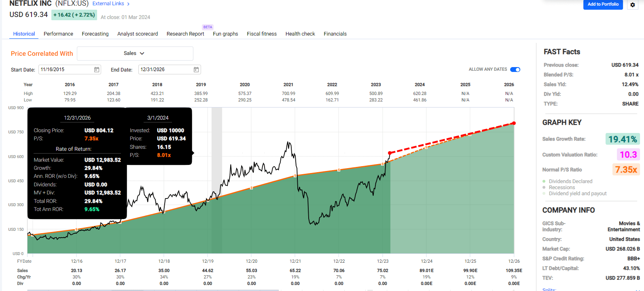Open the Custom Valuation Ratio 10.3 box

point(628,154)
